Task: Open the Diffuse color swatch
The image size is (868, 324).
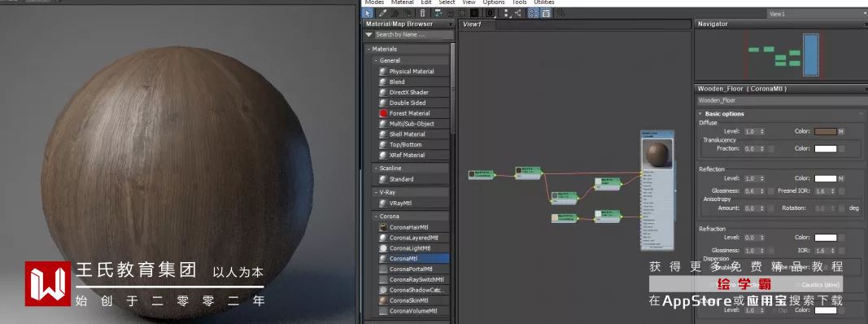Action: tap(826, 132)
